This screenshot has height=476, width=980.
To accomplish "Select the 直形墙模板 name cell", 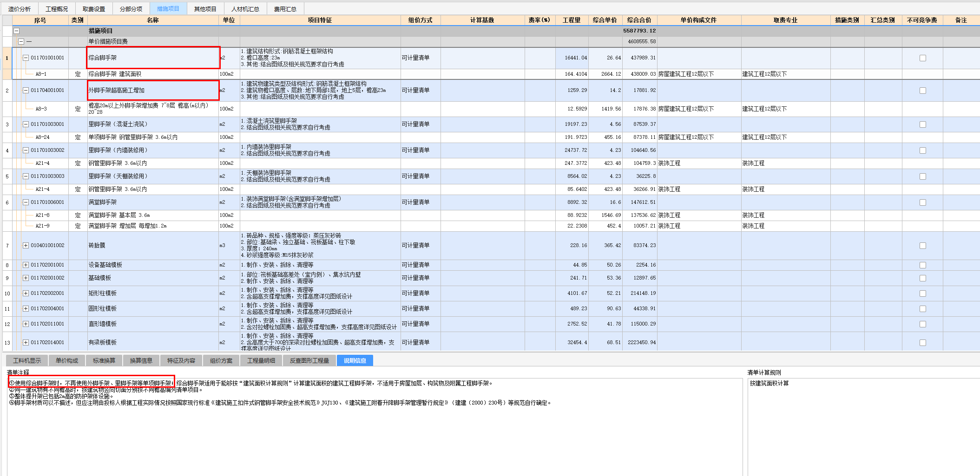I will (153, 324).
